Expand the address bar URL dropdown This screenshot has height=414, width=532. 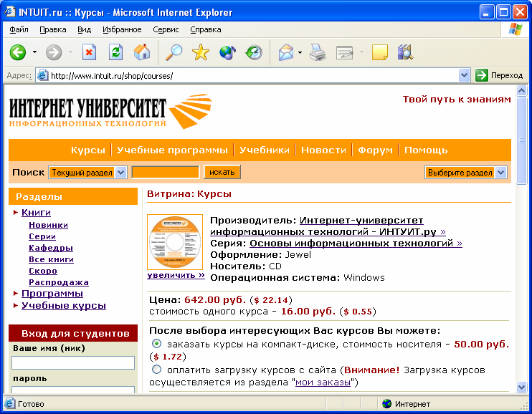pyautogui.click(x=464, y=75)
